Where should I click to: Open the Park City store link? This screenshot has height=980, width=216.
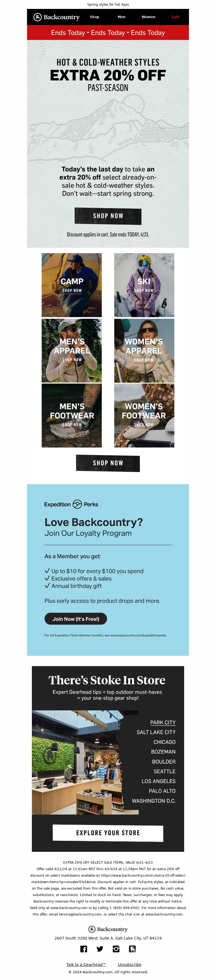pyautogui.click(x=163, y=722)
